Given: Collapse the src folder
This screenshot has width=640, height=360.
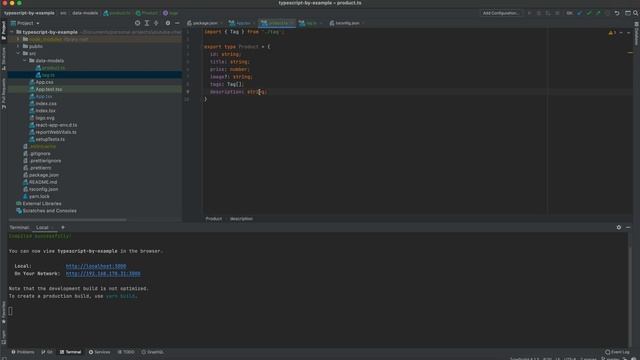Looking at the screenshot, I should tap(18, 53).
